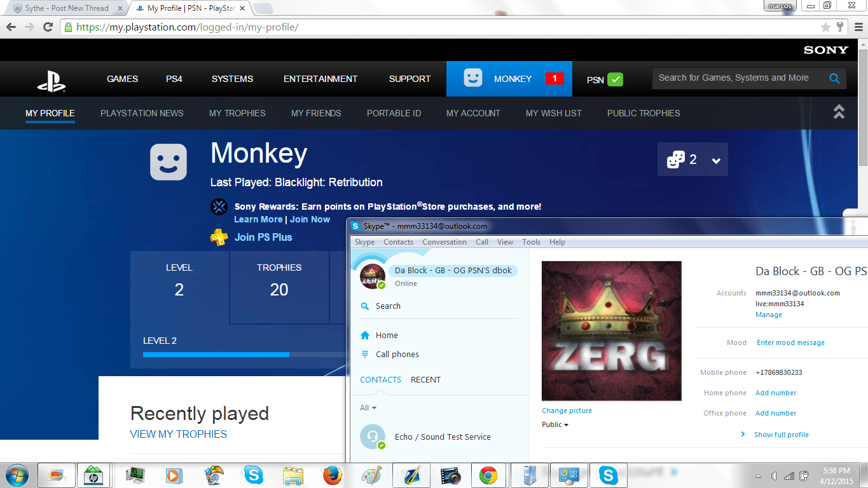This screenshot has width=868, height=488.
Task: Open the Help menu in Skype
Action: [557, 242]
